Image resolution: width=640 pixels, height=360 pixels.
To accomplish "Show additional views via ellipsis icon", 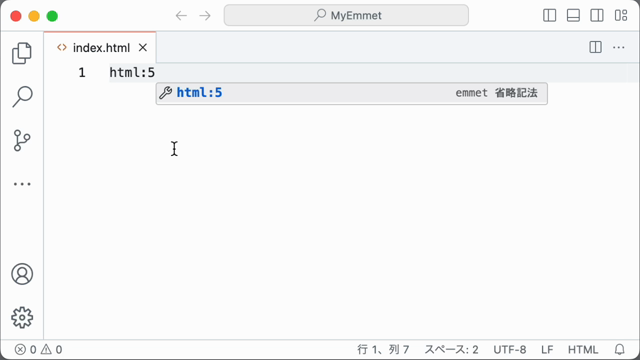I will [22, 184].
